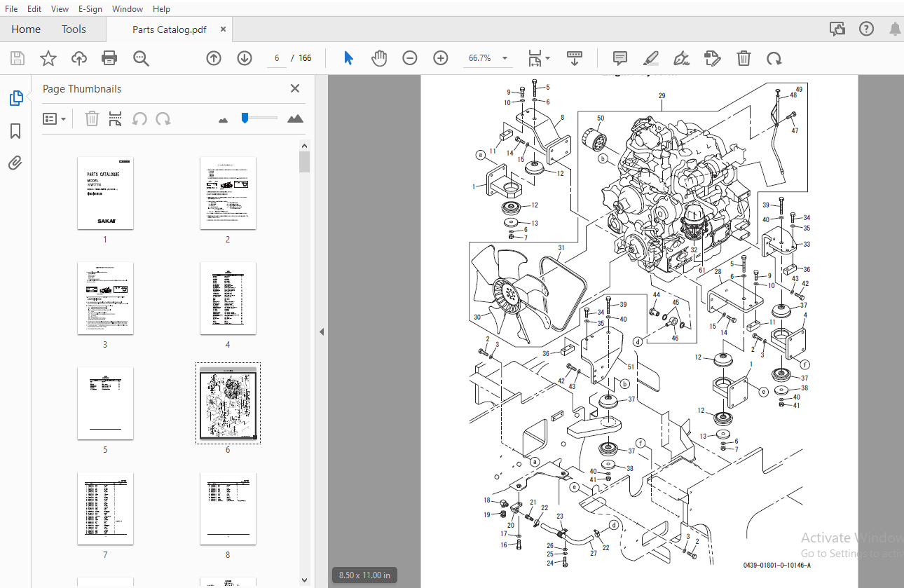
Task: Select page 7 thumbnail
Action: [105, 509]
